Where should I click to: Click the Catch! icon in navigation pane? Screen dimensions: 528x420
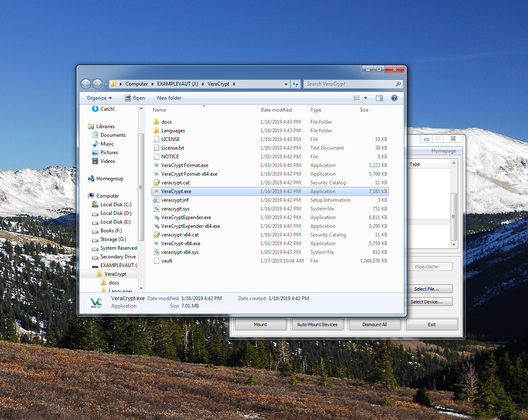95,109
